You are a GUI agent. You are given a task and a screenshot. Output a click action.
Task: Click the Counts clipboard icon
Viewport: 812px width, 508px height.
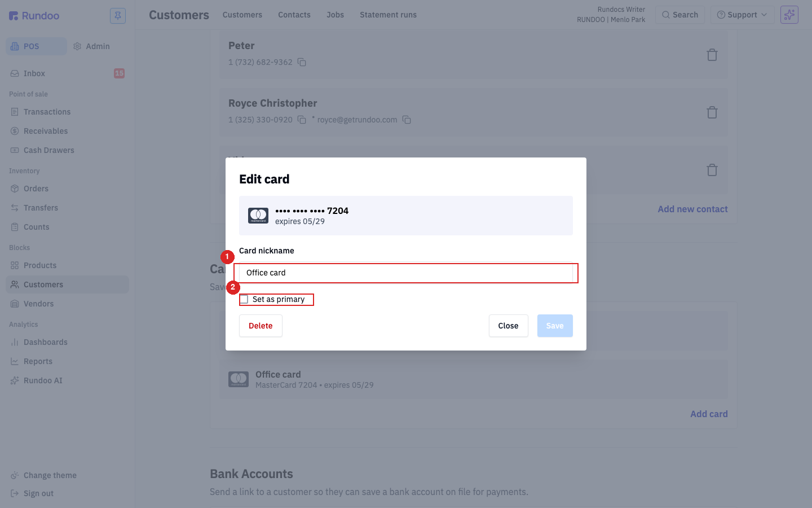15,227
